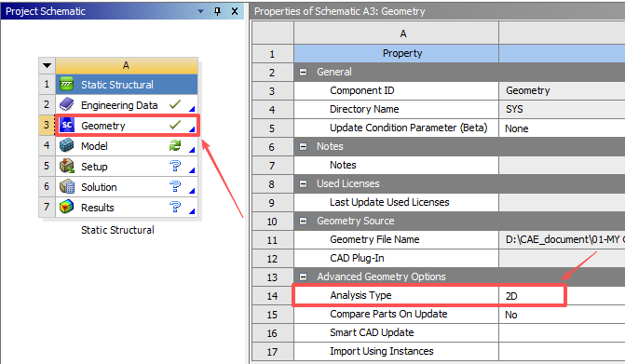Viewport: 625px width, 364px height.
Task: Click Results question mark status icon
Action: point(175,207)
